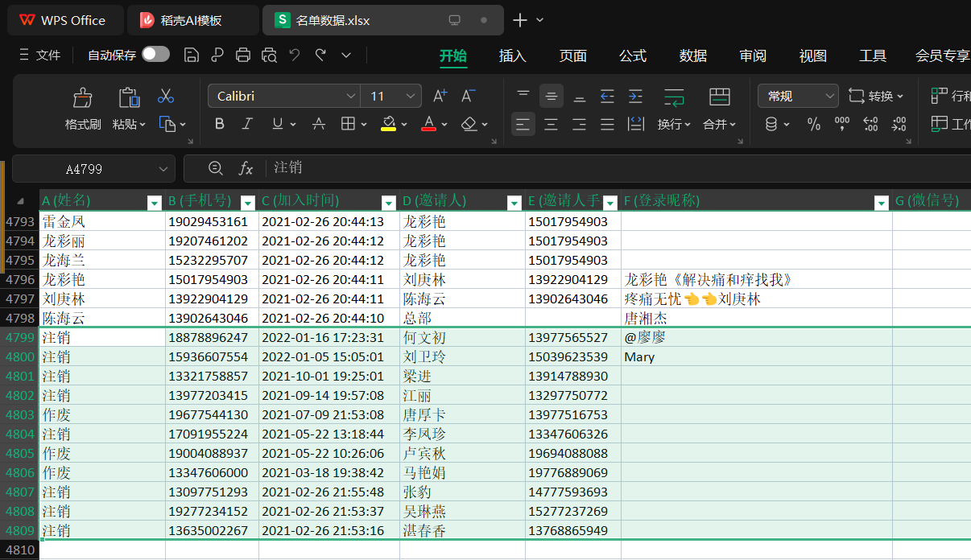971x560 pixels.
Task: Click the eraser clear-format icon
Action: (x=469, y=124)
